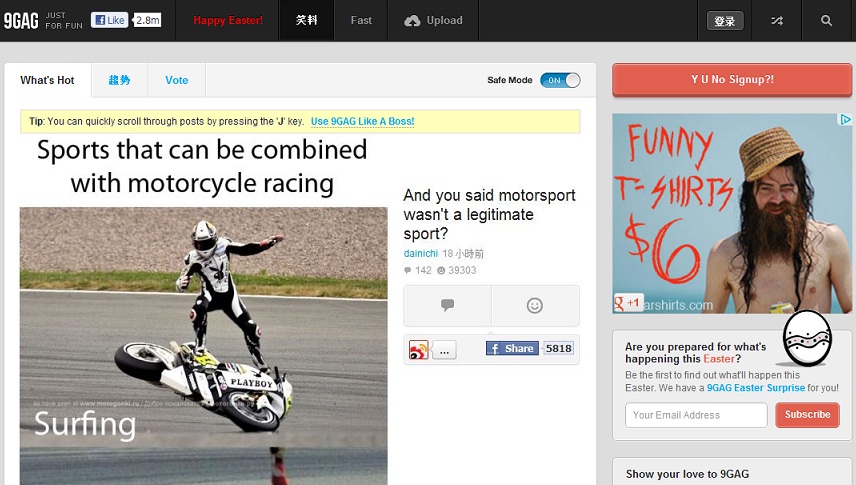856x485 pixels.
Task: Click the shuffle random post icon
Action: (777, 21)
